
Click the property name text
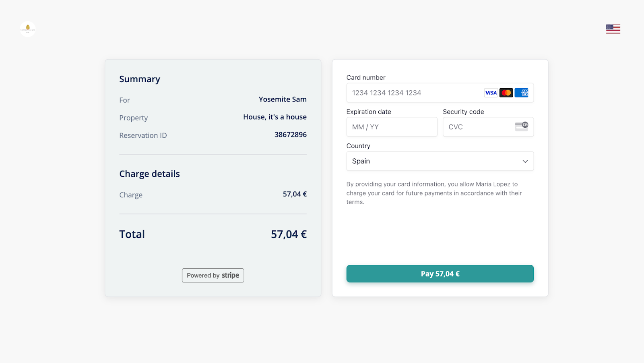point(275,117)
